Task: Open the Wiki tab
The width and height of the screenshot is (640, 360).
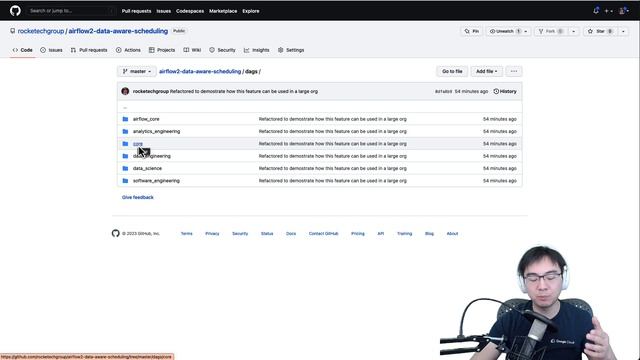Action: 192,50
